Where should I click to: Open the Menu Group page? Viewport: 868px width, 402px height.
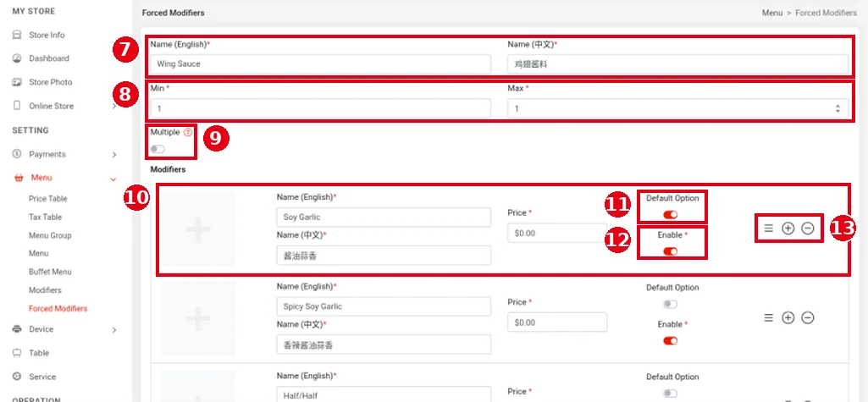[50, 235]
